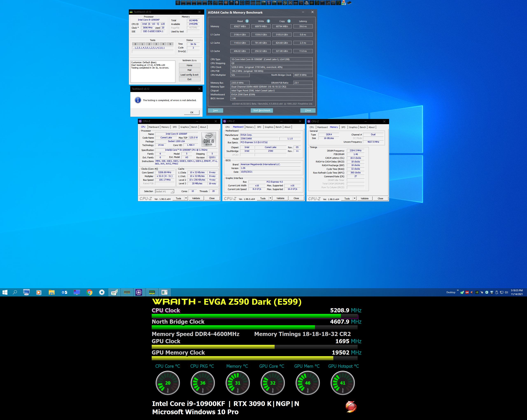527x420 pixels.
Task: Click the Write info icon in AIDA64
Action: 268,21
